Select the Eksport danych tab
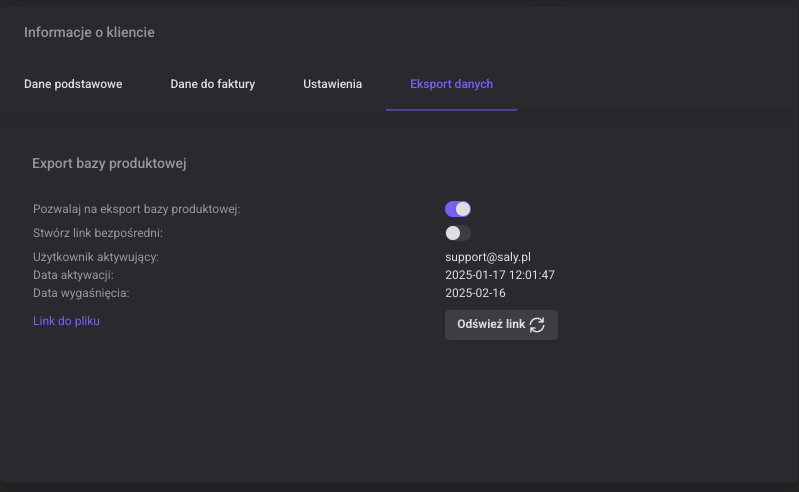 [451, 84]
